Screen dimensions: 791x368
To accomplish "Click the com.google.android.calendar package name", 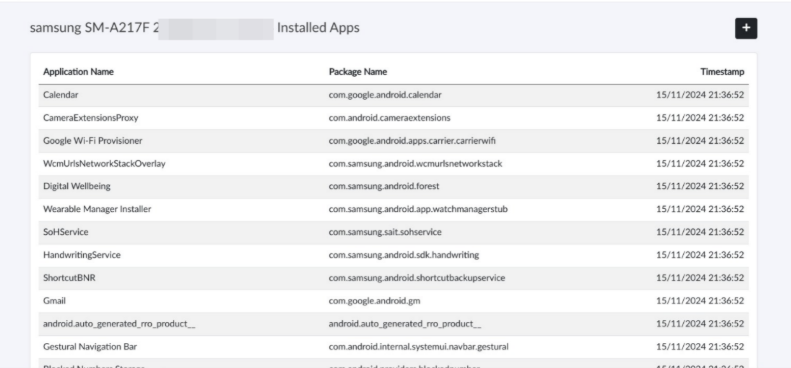I will (x=385, y=95).
